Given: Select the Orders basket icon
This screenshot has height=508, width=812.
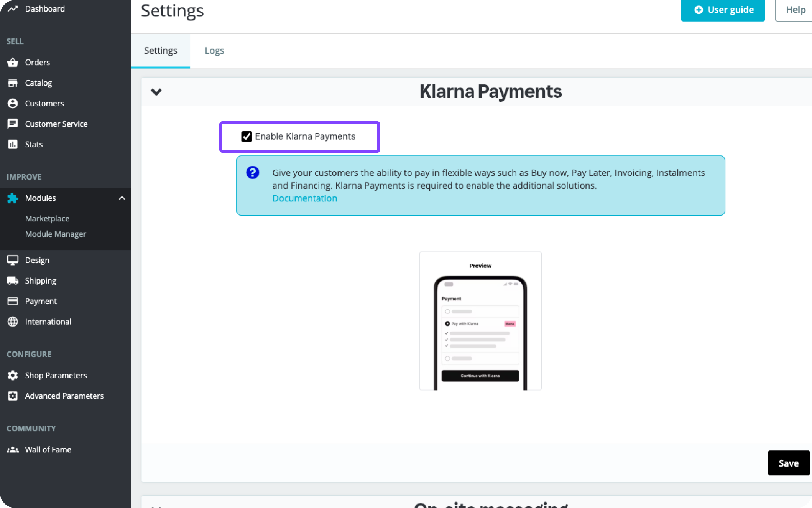Looking at the screenshot, I should pos(13,62).
